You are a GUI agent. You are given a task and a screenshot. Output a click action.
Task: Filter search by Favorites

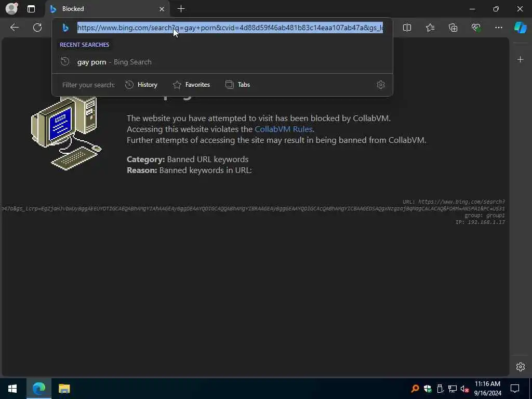coord(191,85)
